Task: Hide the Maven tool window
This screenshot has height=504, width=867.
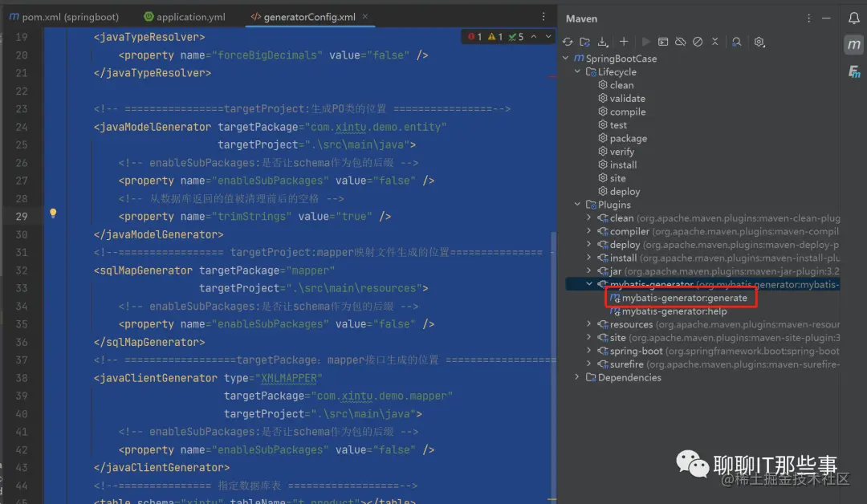Action: pyautogui.click(x=826, y=18)
